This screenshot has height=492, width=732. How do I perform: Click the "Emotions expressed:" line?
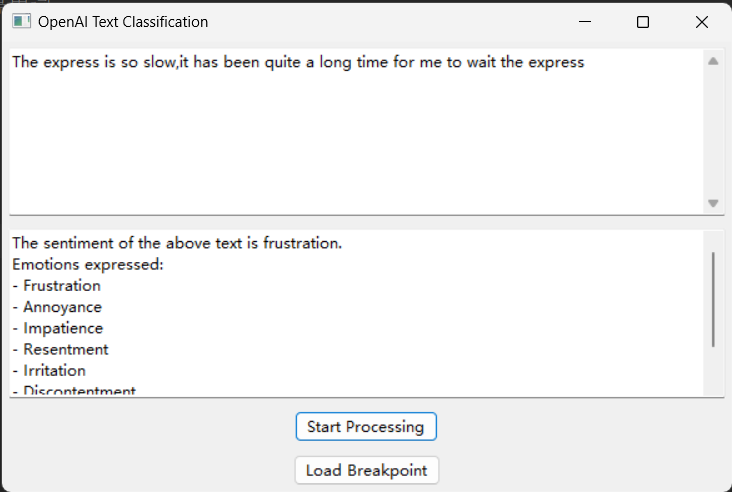pos(88,265)
